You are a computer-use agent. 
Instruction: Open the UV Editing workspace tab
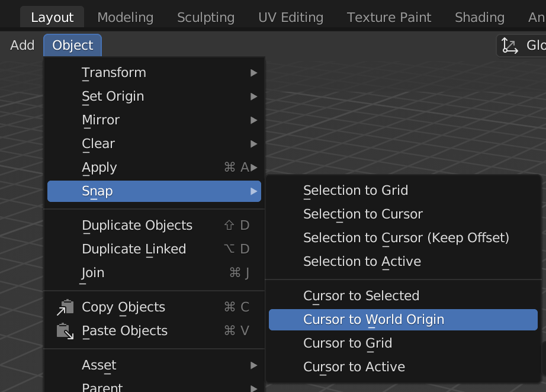(x=291, y=17)
